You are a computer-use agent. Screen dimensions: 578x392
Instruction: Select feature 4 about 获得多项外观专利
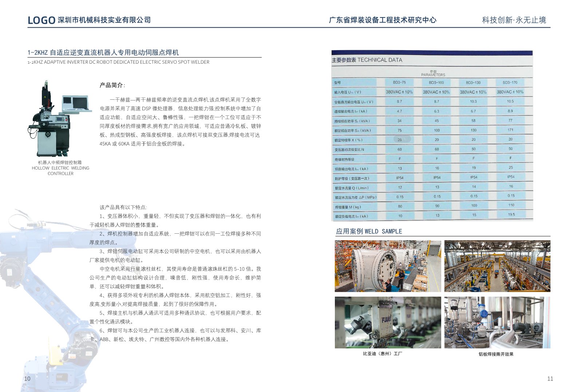pyautogui.click(x=175, y=300)
